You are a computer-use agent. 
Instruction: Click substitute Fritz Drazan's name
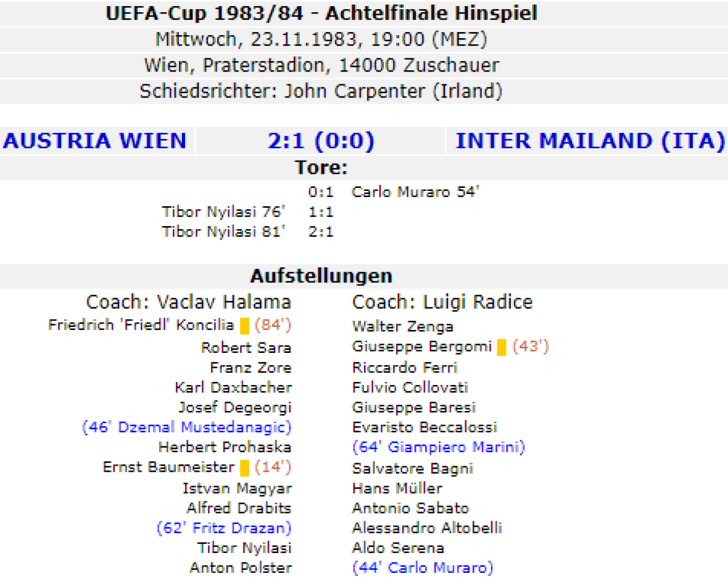click(224, 528)
